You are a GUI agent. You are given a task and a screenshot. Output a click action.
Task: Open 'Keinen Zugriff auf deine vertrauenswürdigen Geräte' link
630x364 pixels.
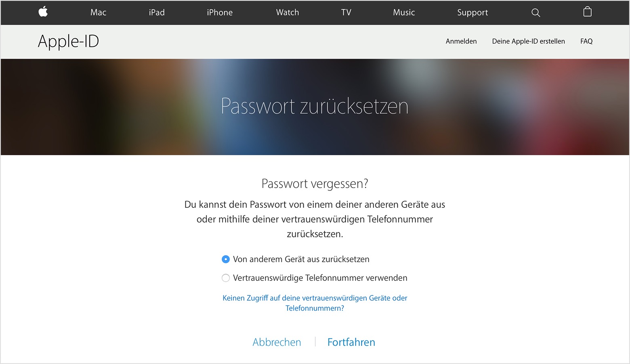click(x=315, y=303)
